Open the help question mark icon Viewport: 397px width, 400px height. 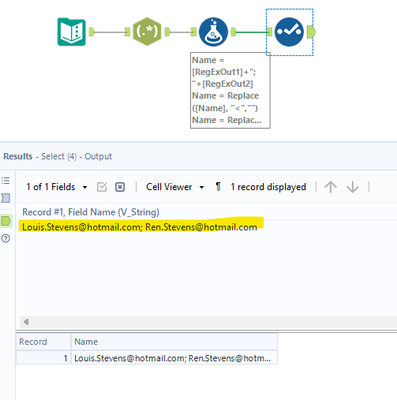click(x=6, y=238)
